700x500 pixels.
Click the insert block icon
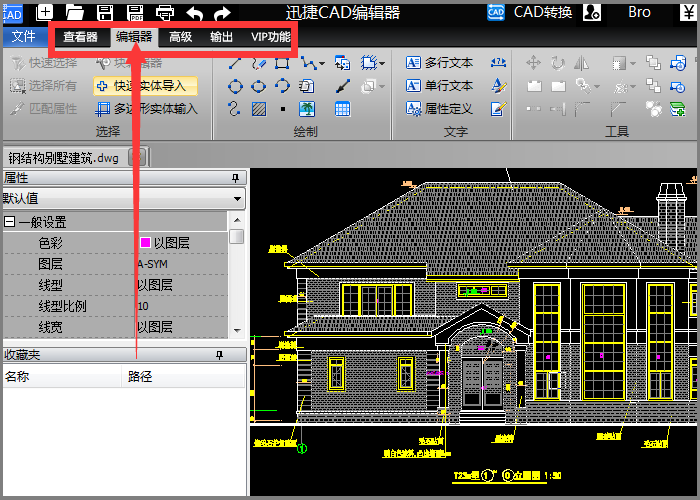[x=342, y=63]
